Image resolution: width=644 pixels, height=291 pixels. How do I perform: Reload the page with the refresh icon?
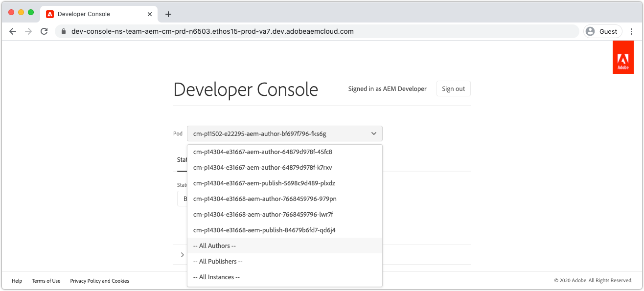point(44,31)
